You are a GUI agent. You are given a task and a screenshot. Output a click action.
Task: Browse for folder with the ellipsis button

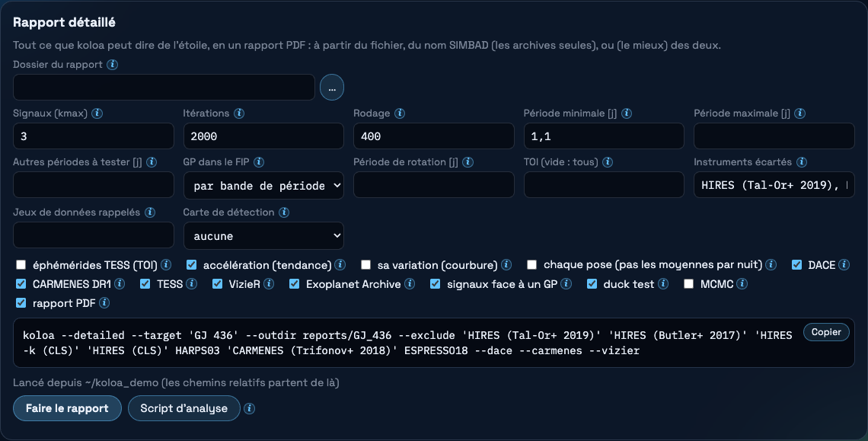[x=331, y=88]
